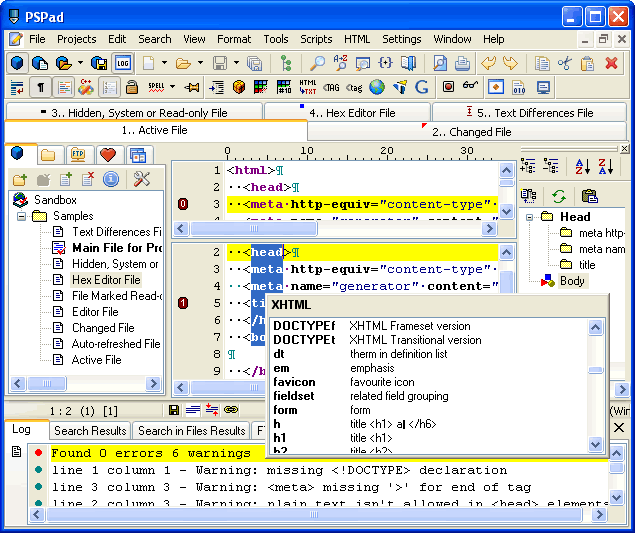Click the LOG window toolbar icon
This screenshot has width=635, height=533.
coord(123,63)
